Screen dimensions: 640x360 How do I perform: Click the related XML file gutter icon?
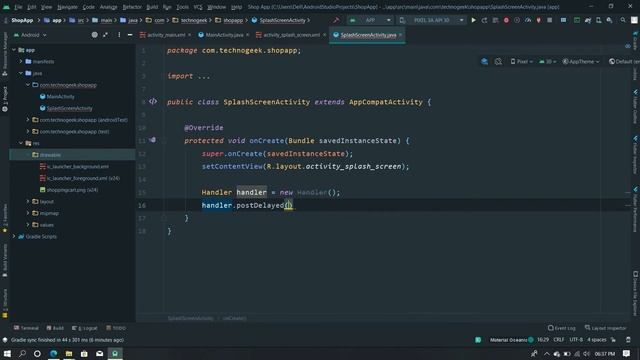coord(153,101)
